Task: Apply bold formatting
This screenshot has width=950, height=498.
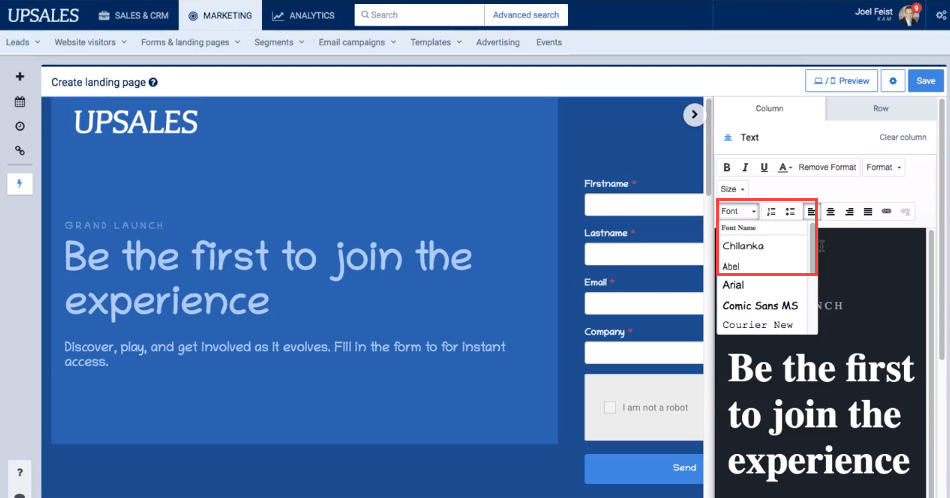Action: [727, 167]
